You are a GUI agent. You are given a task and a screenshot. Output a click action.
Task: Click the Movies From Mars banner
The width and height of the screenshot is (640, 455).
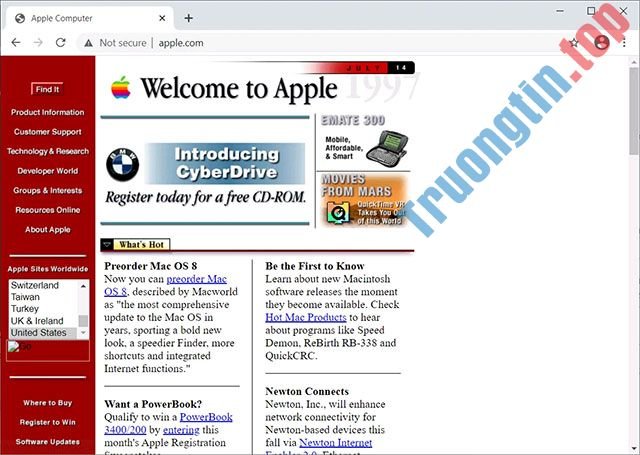[362, 200]
